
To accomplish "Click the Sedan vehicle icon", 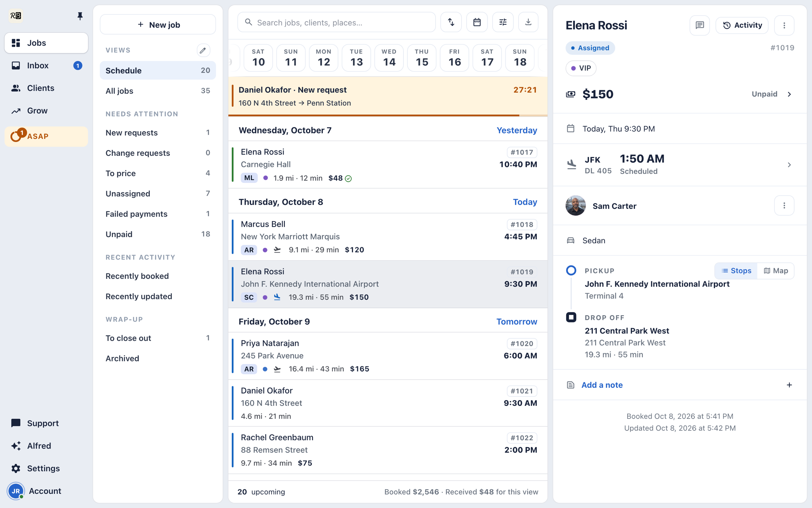I will click(x=571, y=241).
